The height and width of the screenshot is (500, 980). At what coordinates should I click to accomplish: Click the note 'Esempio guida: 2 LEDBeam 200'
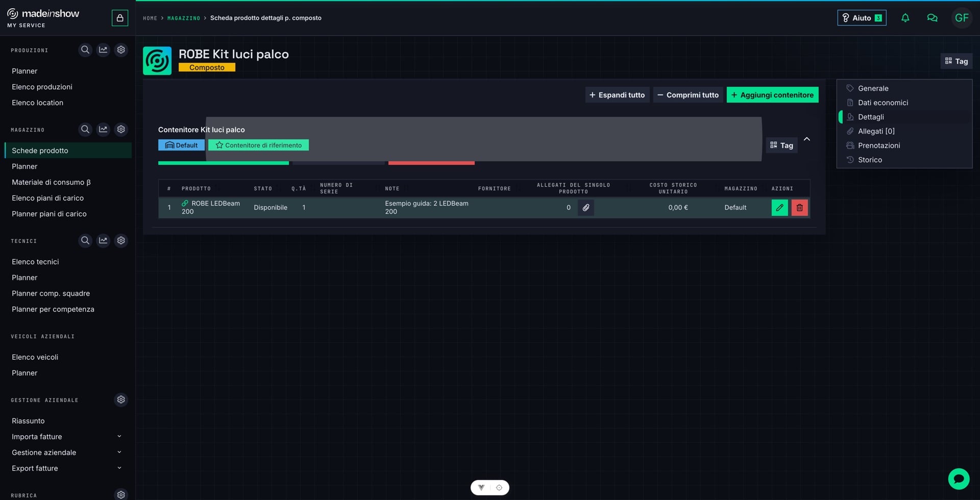(427, 208)
